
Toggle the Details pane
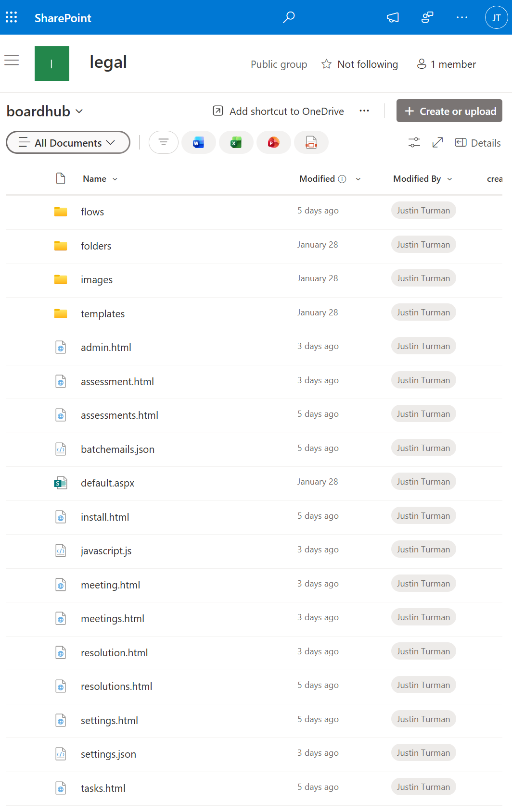pyautogui.click(x=478, y=143)
